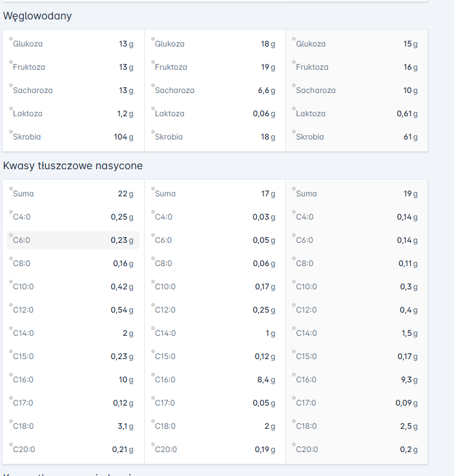Click the dot icon beside Fruktoza 19 g

(x=153, y=61)
